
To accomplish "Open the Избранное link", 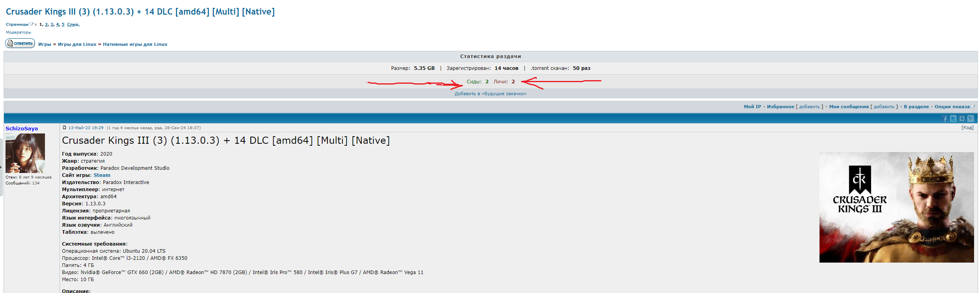I will (x=780, y=107).
